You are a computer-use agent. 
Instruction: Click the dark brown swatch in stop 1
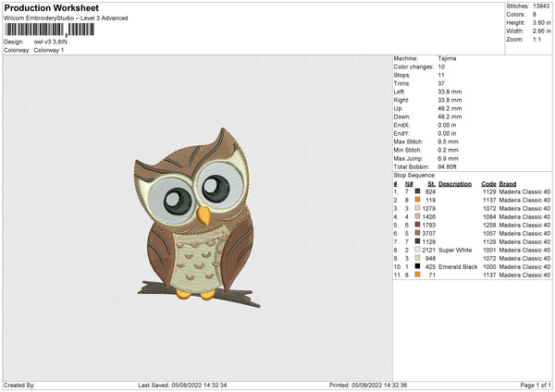pos(418,191)
